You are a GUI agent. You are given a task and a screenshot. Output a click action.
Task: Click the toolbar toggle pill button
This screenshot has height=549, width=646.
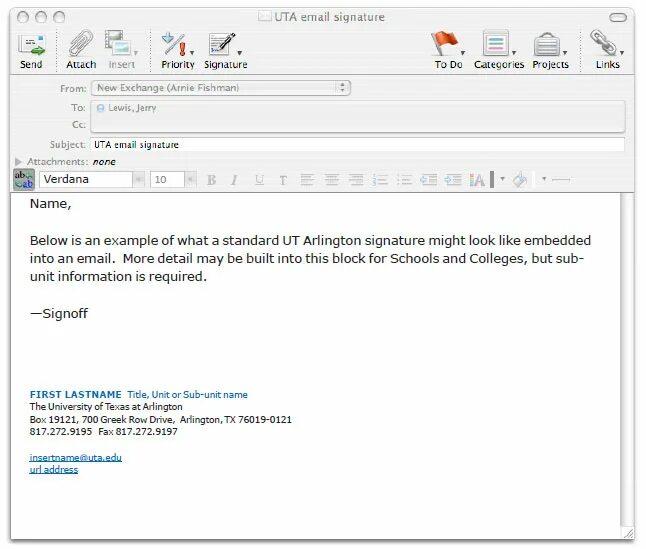click(x=618, y=17)
